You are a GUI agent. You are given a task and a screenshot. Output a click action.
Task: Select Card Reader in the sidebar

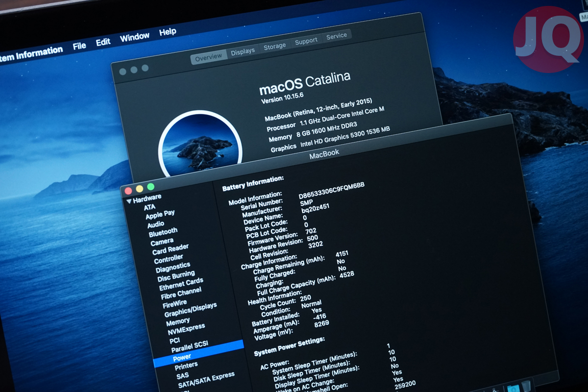[x=170, y=249]
